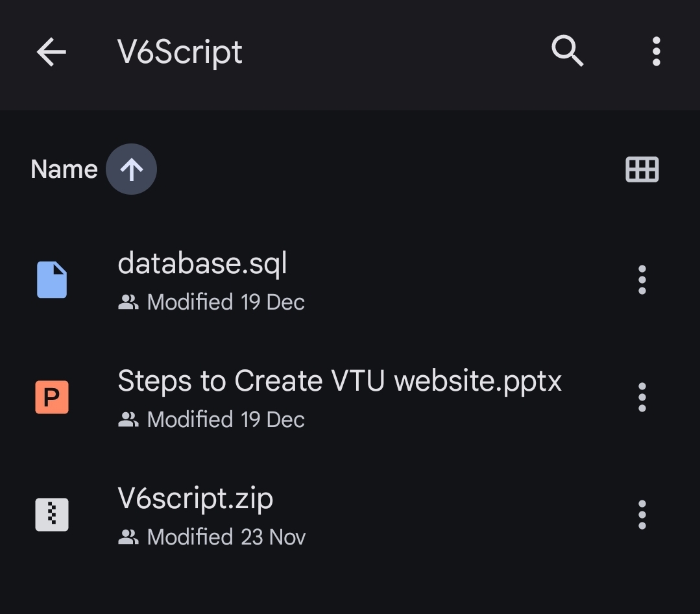This screenshot has width=700, height=614.
Task: Click the back arrow to leave V6Script folder
Action: tap(50, 51)
